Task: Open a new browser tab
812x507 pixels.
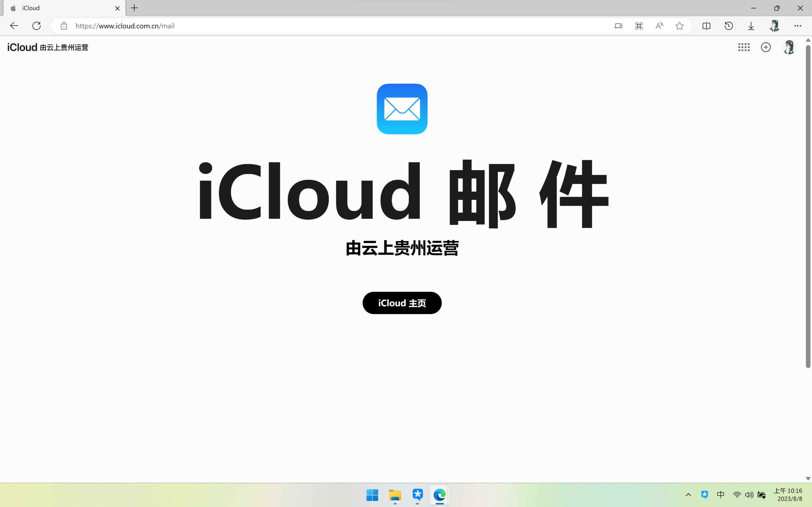Action: [134, 8]
